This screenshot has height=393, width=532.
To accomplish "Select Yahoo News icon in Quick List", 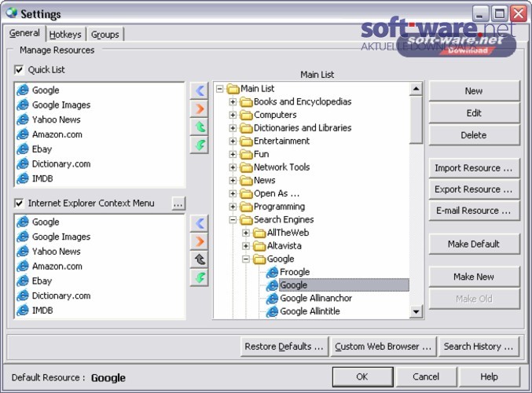I will pyautogui.click(x=23, y=119).
